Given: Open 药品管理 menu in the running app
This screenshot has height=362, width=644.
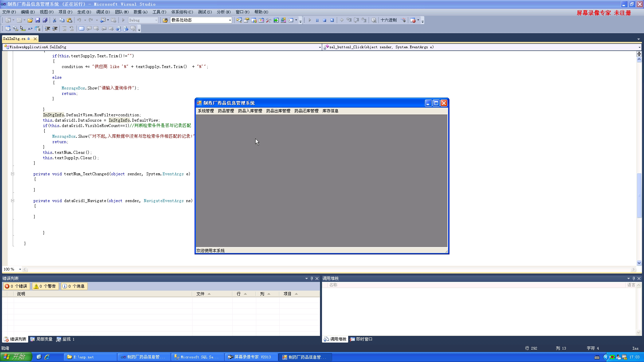Looking at the screenshot, I should point(226,111).
